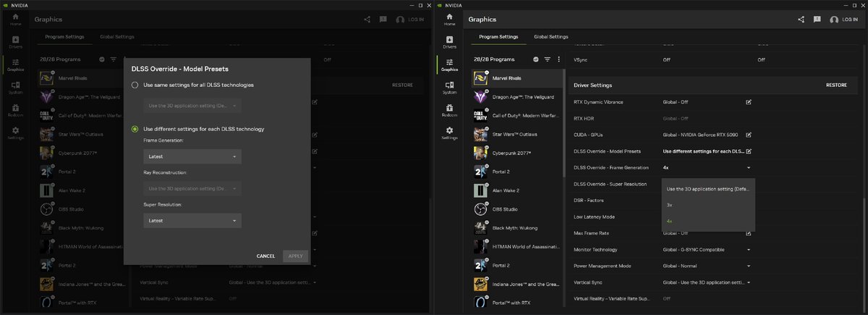Screen dimensions: 868x315
Task: Click RESTORE in the left dimmed window
Action: pyautogui.click(x=402, y=85)
